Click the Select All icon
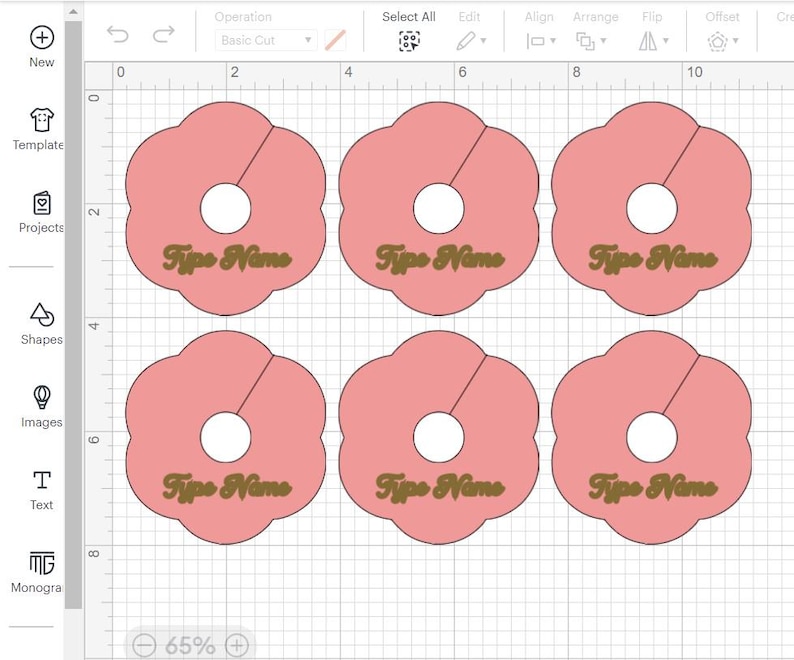 (409, 41)
